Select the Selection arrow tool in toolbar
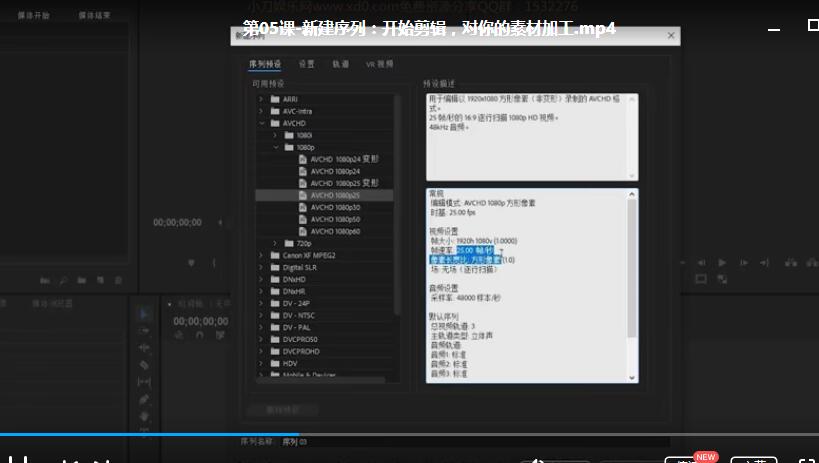The height and width of the screenshot is (463, 819). click(x=144, y=313)
